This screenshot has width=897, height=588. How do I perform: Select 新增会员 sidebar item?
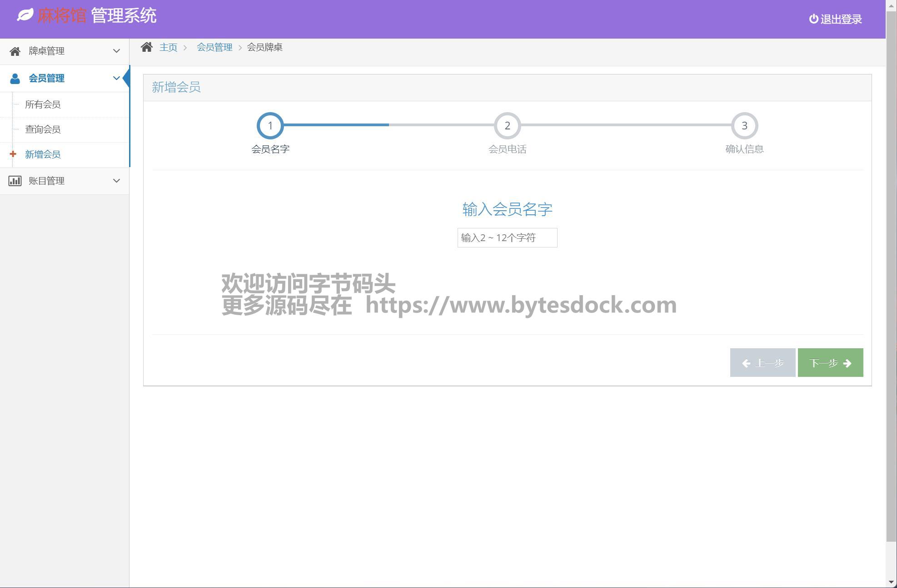[x=43, y=154]
